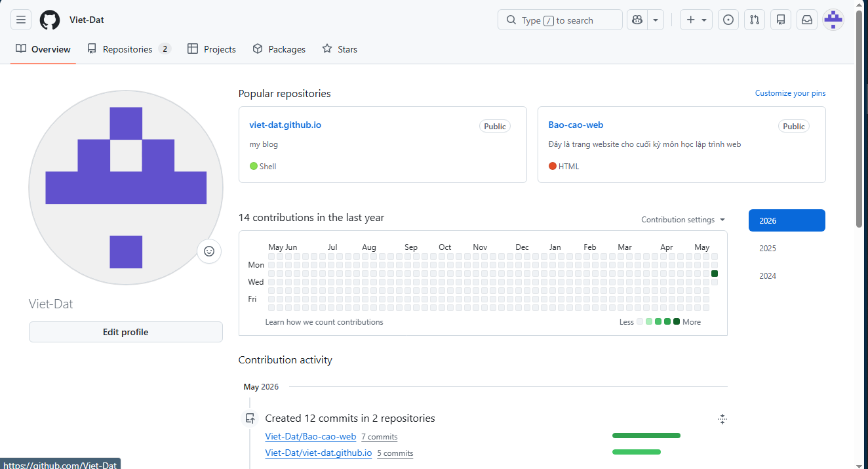
Task: Click the "my blog" description text
Action: pos(264,144)
